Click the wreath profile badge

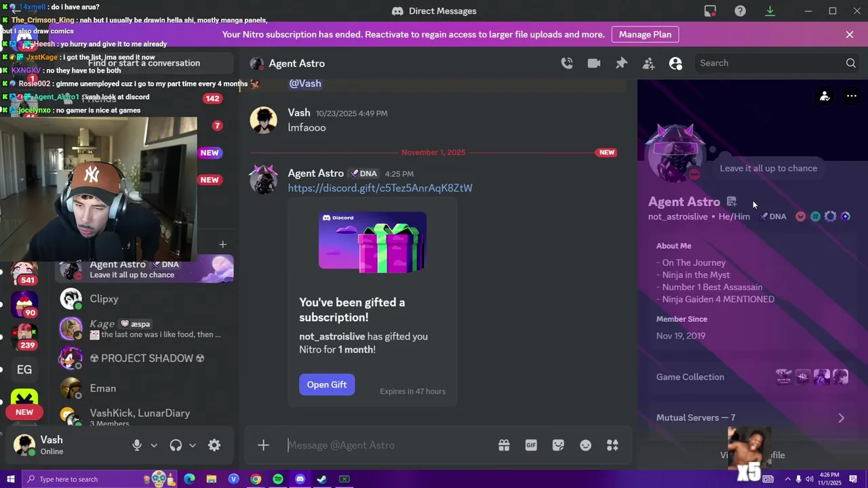pyautogui.click(x=830, y=216)
